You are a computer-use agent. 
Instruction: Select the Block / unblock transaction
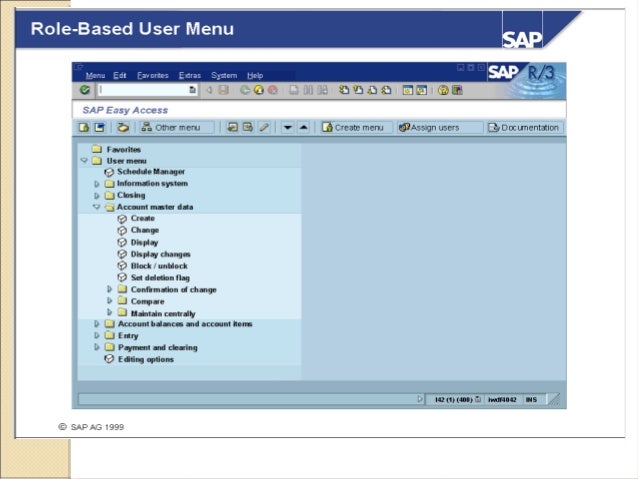pos(153,266)
